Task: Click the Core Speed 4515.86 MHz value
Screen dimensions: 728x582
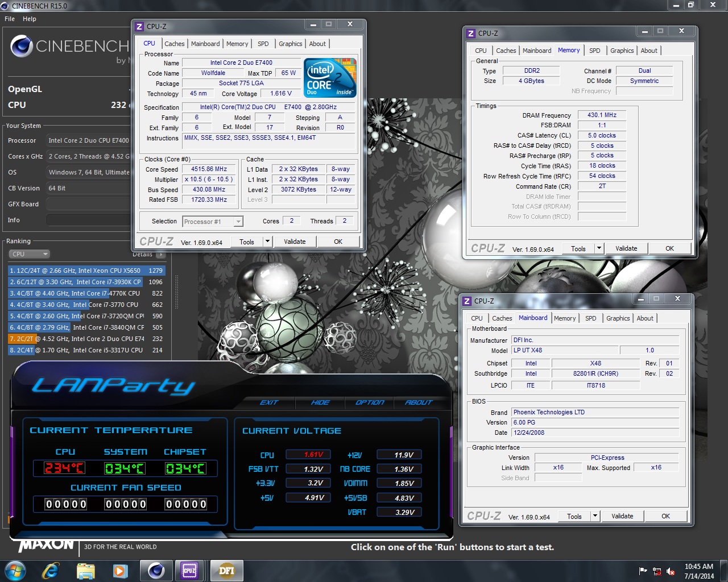Action: click(209, 169)
